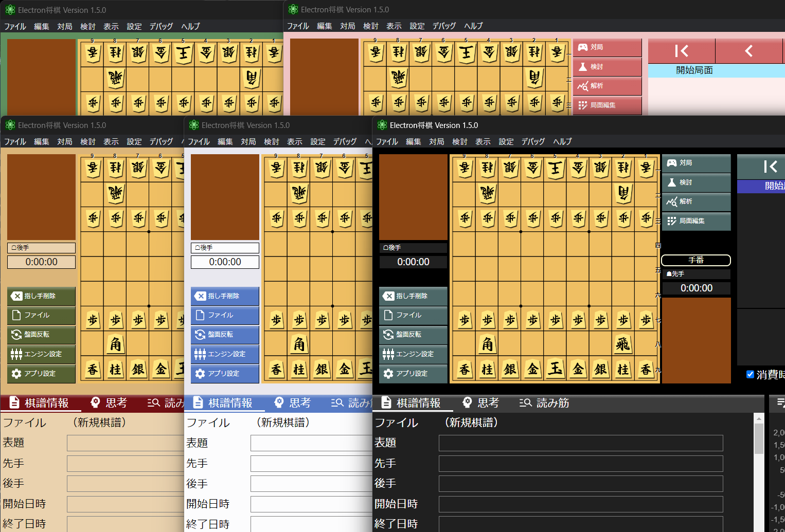Flip the board with 盤面反転 in the tan window
Image resolution: width=785 pixels, height=532 pixels.
click(41, 335)
